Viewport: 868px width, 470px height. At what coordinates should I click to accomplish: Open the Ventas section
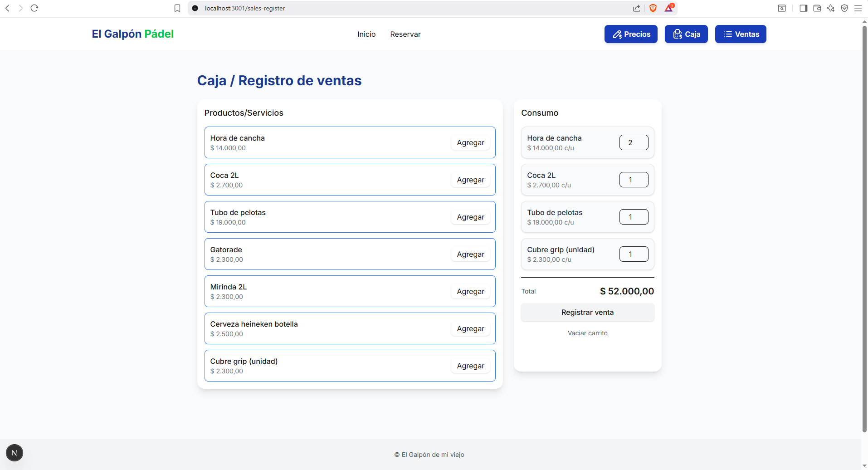click(x=740, y=34)
